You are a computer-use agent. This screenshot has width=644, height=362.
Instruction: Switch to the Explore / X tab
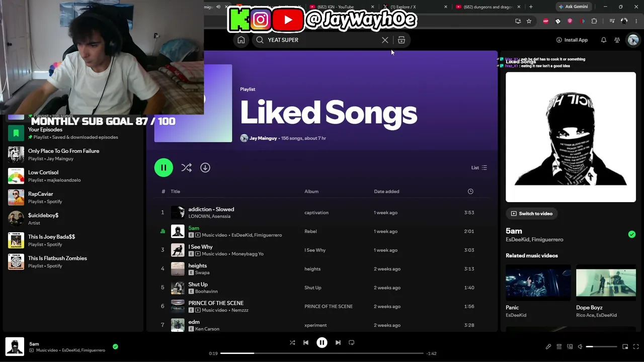tap(415, 7)
